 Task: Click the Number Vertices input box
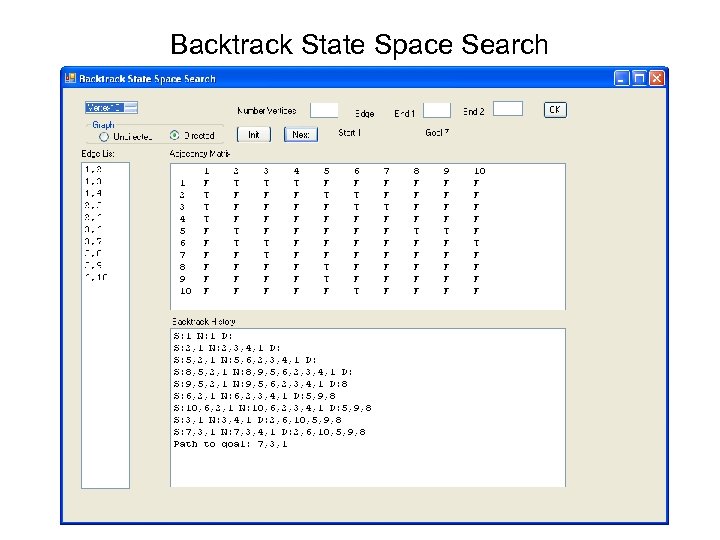(x=324, y=110)
